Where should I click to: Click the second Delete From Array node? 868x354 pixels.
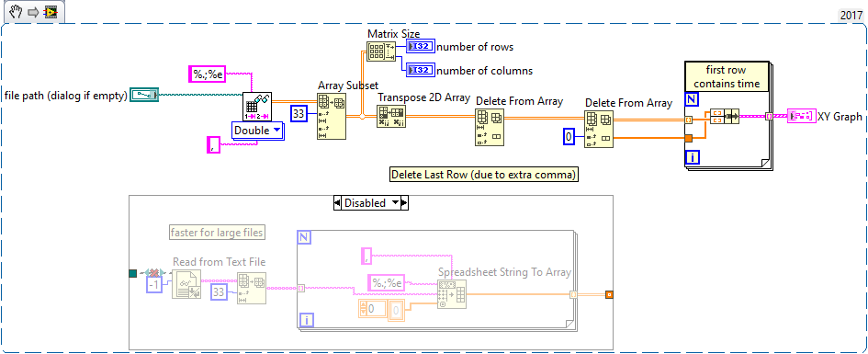(599, 129)
